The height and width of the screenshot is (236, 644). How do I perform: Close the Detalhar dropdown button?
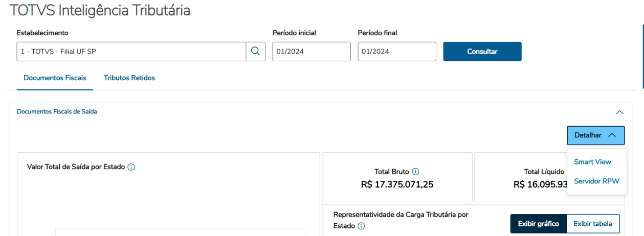point(595,135)
